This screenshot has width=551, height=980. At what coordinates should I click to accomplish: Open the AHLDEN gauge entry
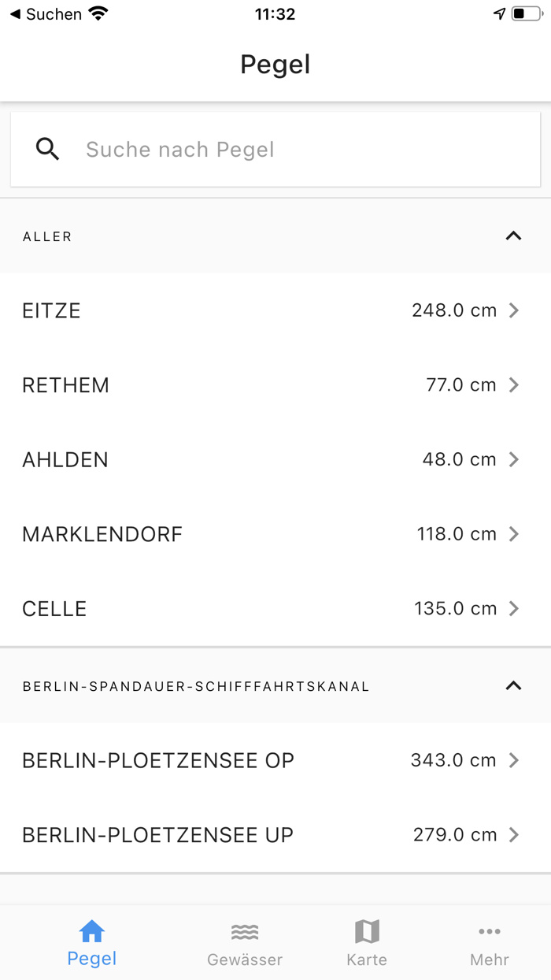pos(275,459)
